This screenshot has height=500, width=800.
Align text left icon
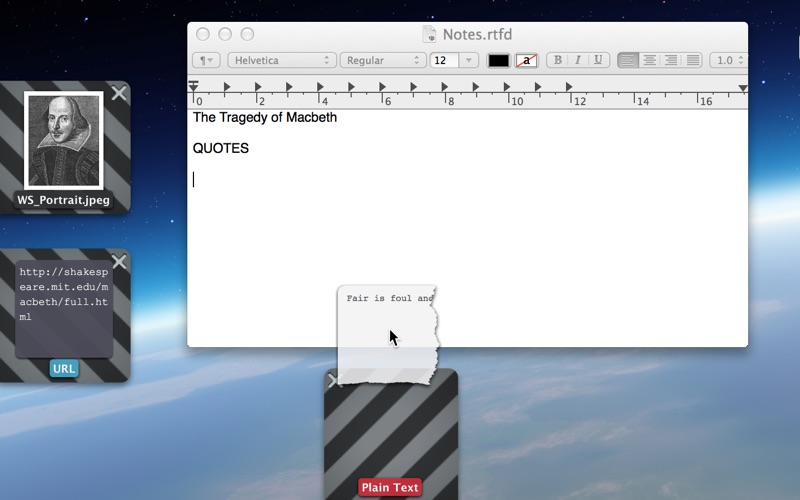[628, 60]
